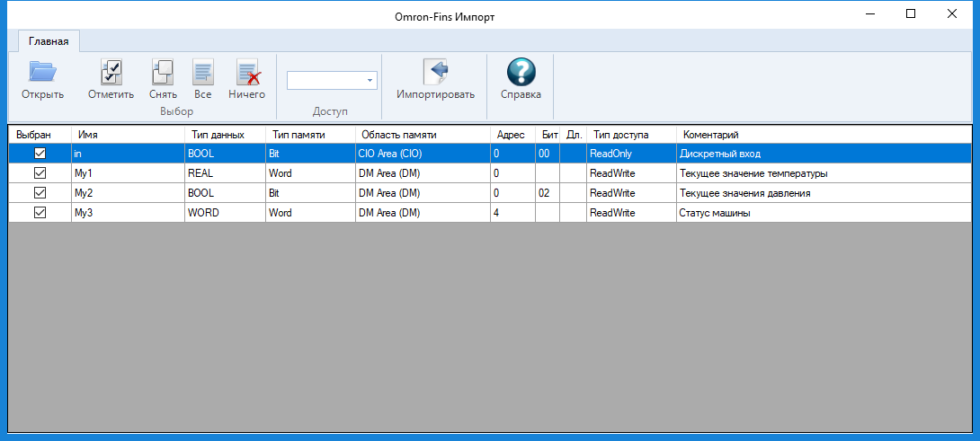
Task: Maximize the Omron-Fins Импорт window
Action: click(x=911, y=13)
